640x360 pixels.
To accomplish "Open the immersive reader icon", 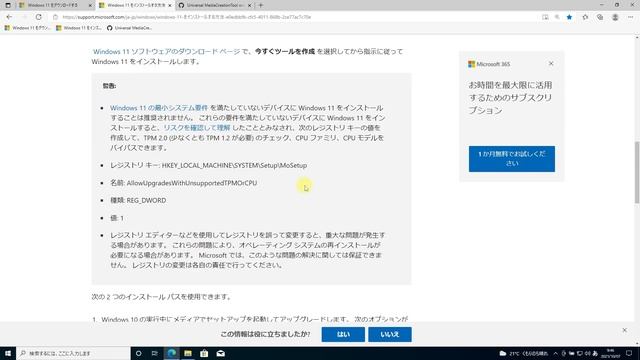I will (x=545, y=17).
